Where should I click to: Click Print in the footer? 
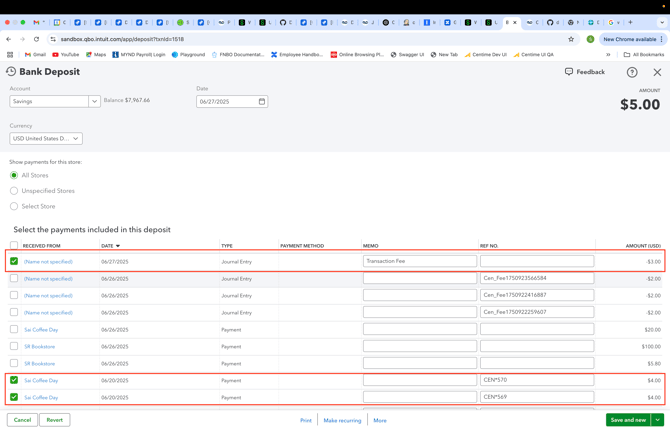coord(306,420)
